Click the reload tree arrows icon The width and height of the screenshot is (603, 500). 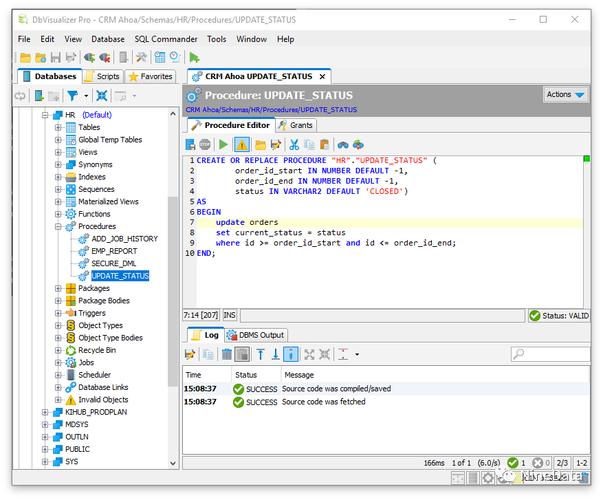point(20,95)
